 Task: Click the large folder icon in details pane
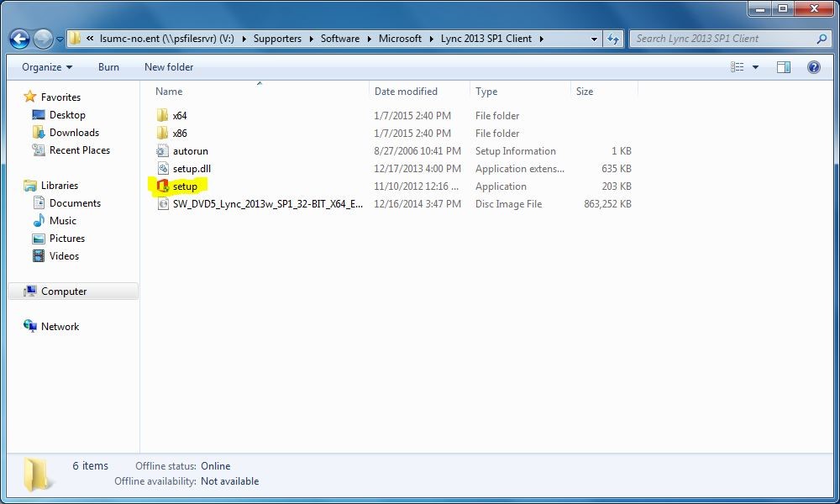tap(38, 474)
